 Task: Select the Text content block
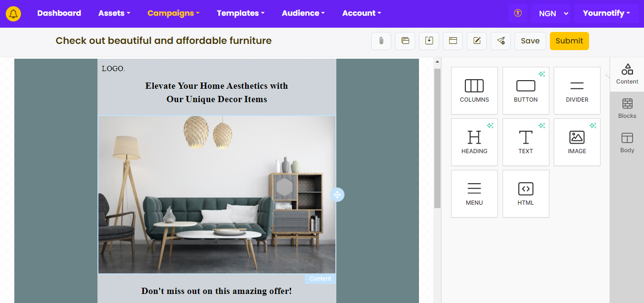tap(526, 142)
